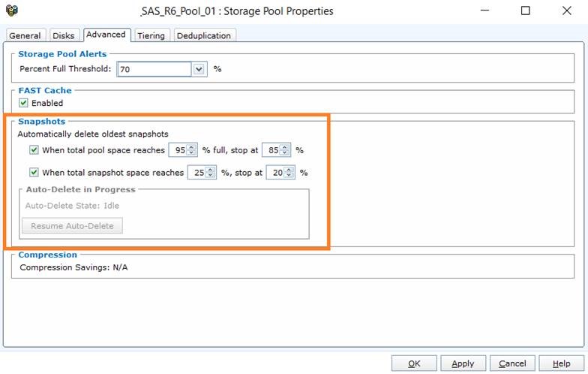This screenshot has width=588, height=374.
Task: Increase the pool space reaches value with up arrow
Action: click(191, 147)
